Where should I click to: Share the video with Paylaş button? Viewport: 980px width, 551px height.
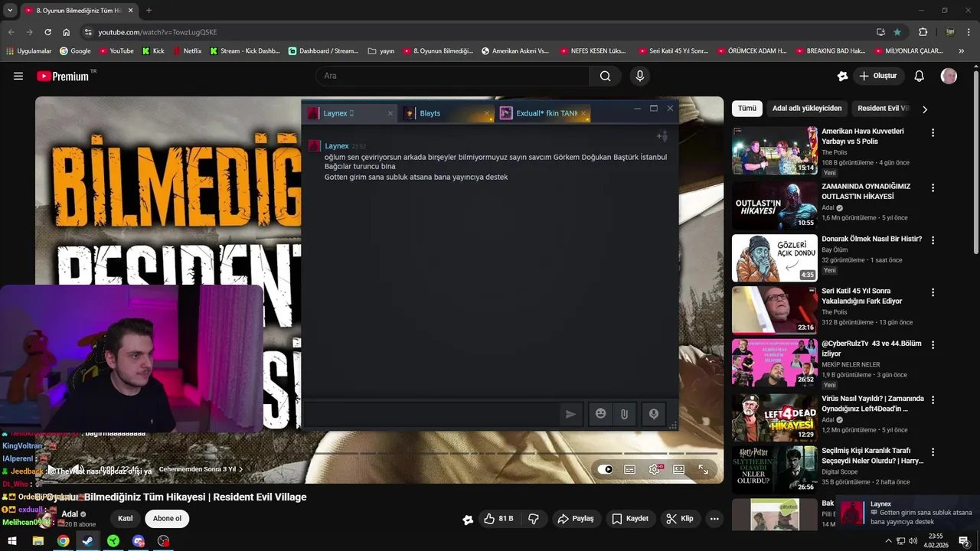click(x=576, y=519)
